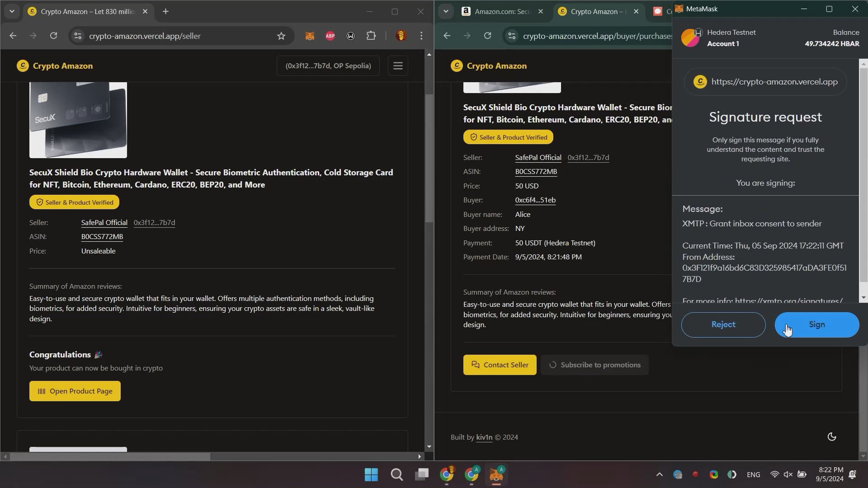Screen dimensions: 868x488
Task: Open Product Page on seller listing
Action: 75,391
